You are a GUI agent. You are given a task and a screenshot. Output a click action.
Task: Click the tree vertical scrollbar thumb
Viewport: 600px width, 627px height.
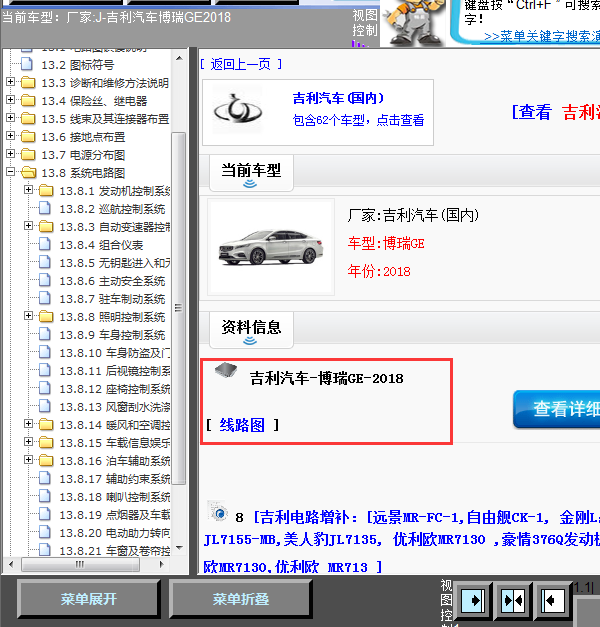pos(179,308)
